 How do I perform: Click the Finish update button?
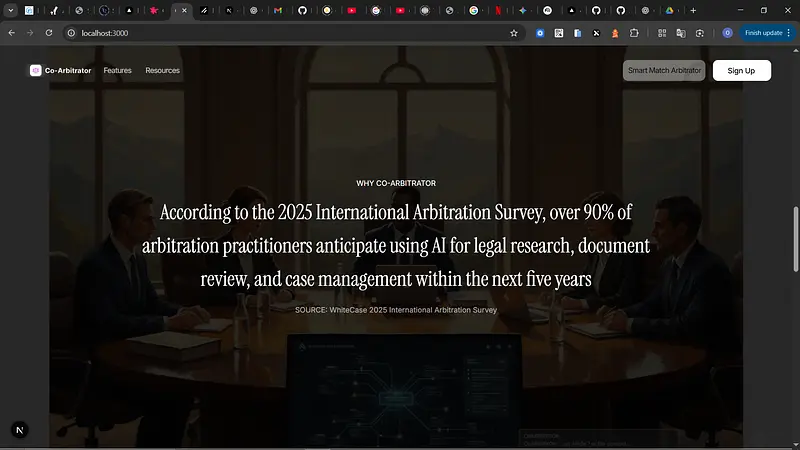pos(763,33)
